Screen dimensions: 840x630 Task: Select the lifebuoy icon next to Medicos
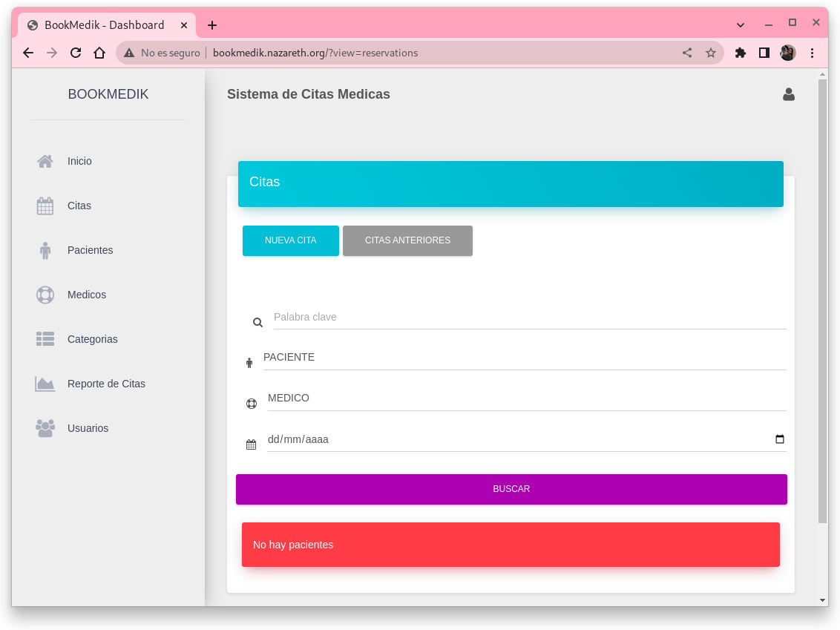coord(45,295)
